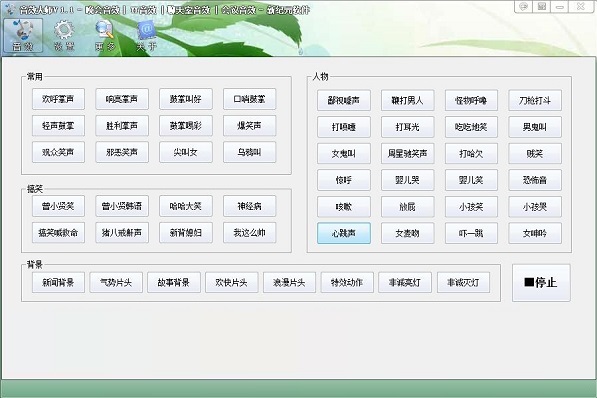Play the 搞笑喊救命 sound effect
Viewport: 597px width, 398px height.
click(58, 233)
